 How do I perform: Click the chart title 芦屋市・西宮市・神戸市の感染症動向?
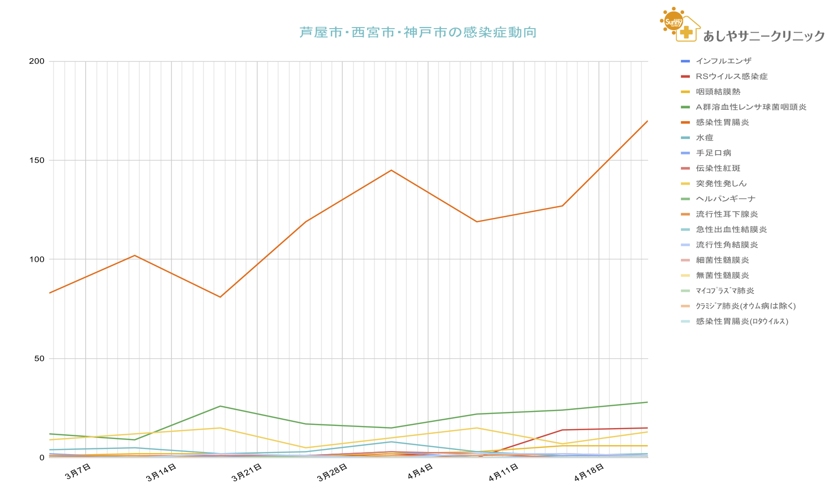[x=418, y=32]
